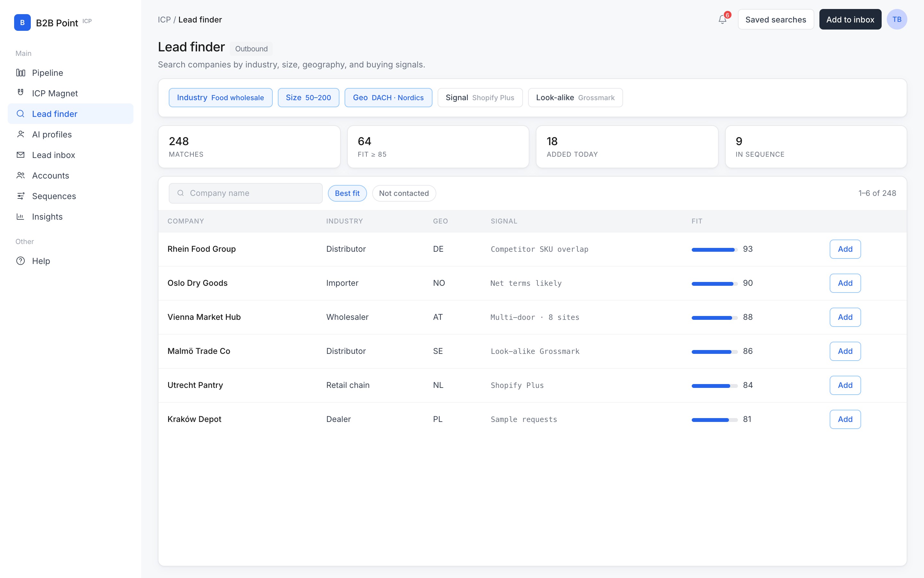Focus the Company name search field
This screenshot has height=578, width=924.
coord(245,193)
